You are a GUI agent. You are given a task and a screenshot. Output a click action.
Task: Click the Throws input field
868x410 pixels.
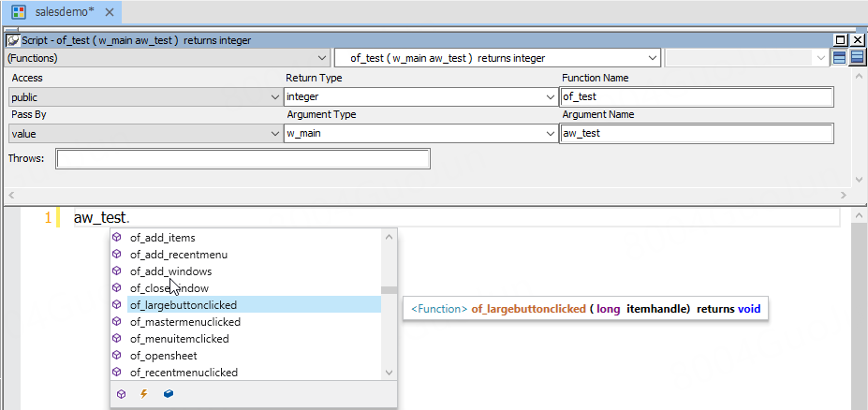pos(243,159)
